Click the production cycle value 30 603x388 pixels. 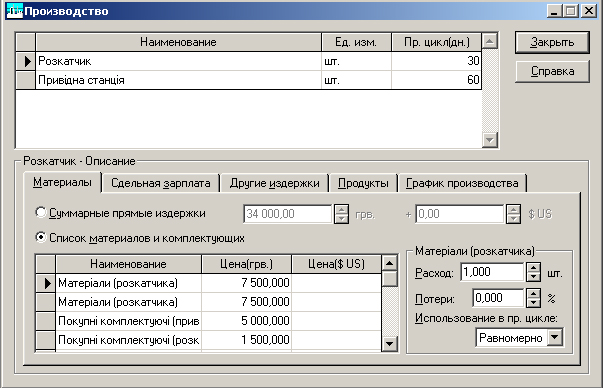(x=436, y=61)
